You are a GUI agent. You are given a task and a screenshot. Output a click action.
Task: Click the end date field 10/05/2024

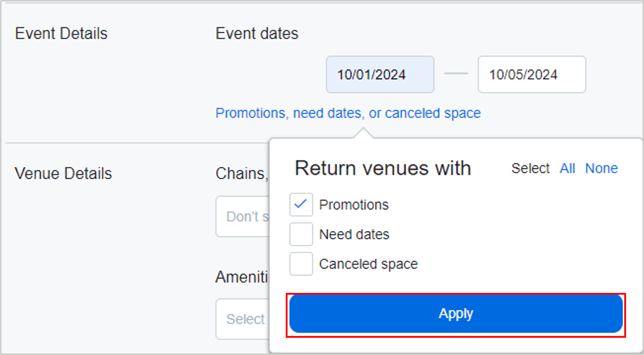point(532,75)
